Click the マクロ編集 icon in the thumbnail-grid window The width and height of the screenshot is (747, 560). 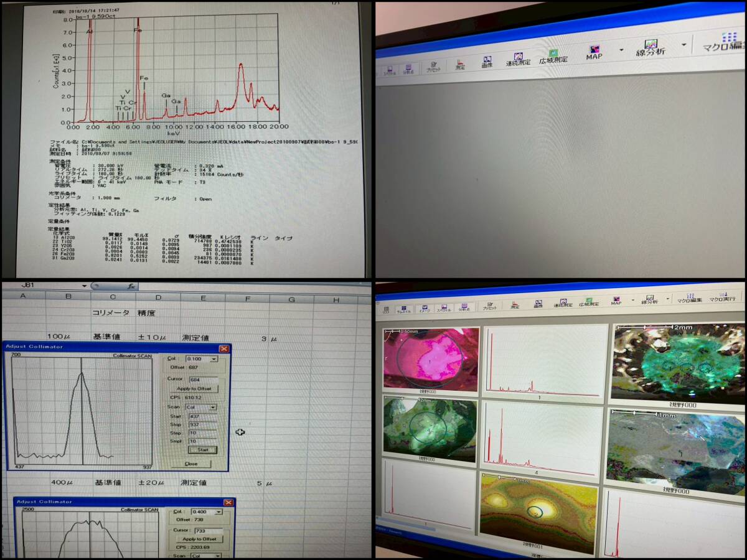point(690,299)
